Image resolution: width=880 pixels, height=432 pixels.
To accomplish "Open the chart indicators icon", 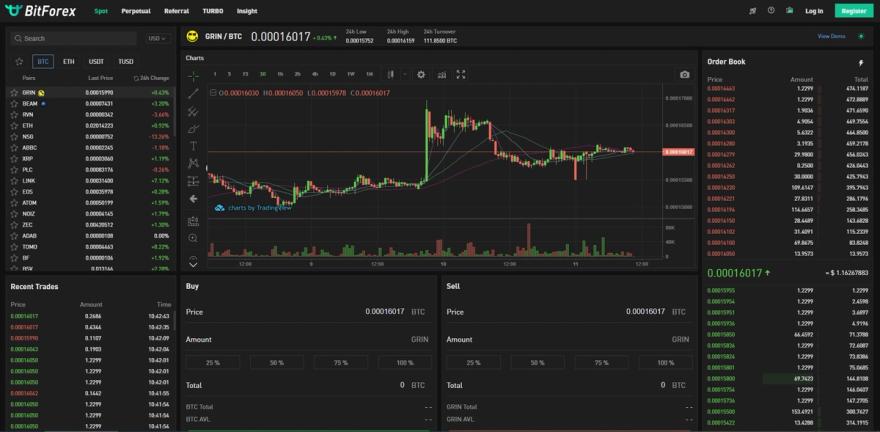I will click(x=442, y=75).
